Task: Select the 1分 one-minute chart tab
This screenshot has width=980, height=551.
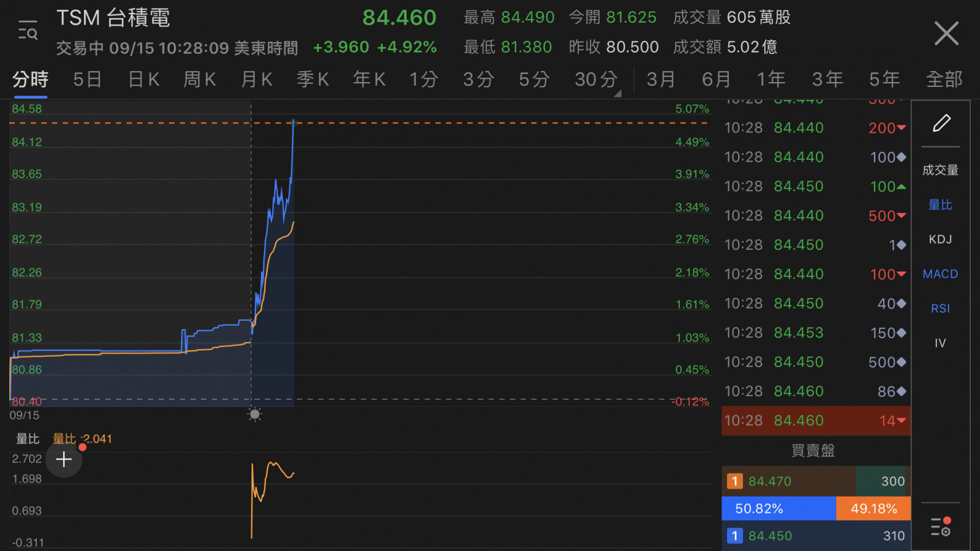Action: coord(424,80)
